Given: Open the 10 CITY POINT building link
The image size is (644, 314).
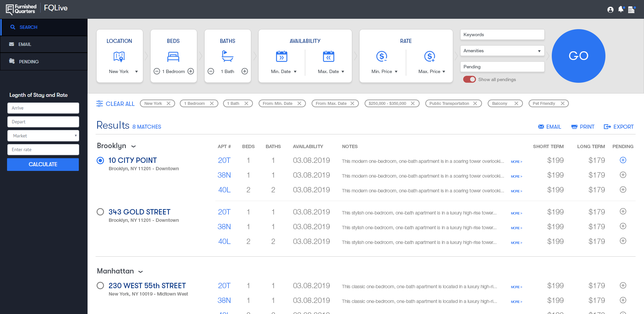Looking at the screenshot, I should coord(132,161).
